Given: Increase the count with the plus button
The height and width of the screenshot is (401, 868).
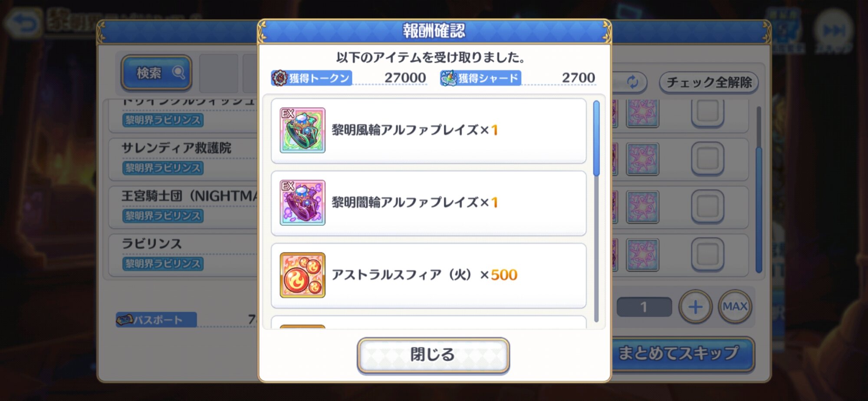Looking at the screenshot, I should pyautogui.click(x=695, y=307).
